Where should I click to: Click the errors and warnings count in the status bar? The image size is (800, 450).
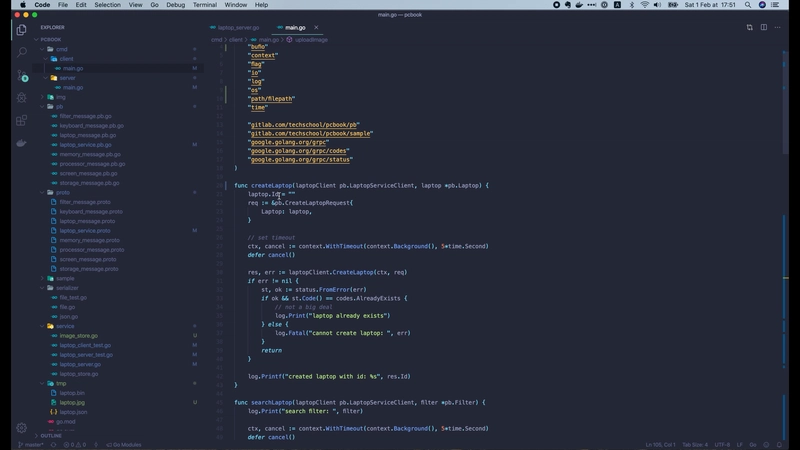(74, 445)
